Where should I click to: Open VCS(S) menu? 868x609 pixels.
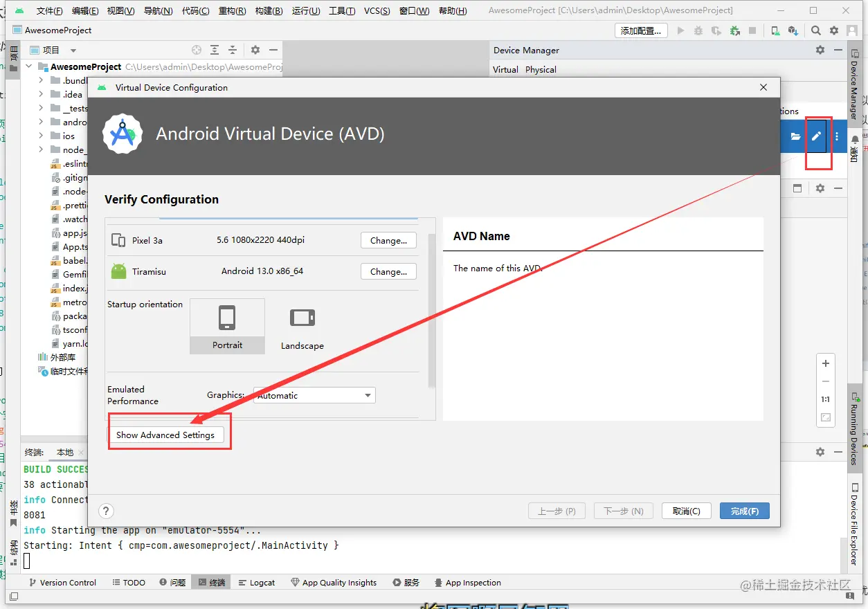377,10
